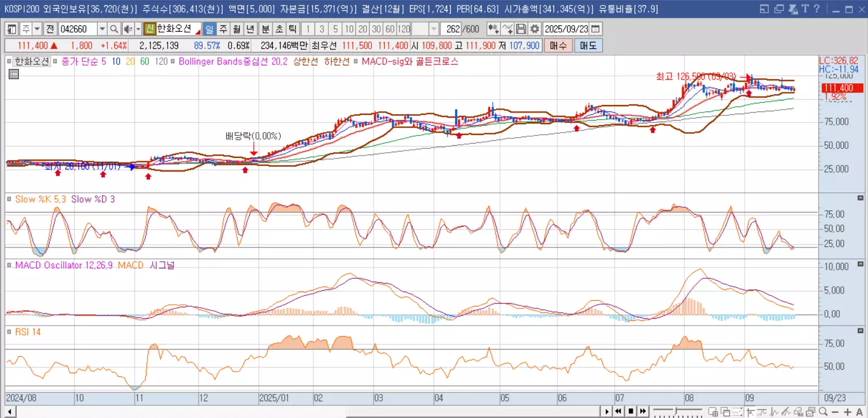The image size is (868, 418).
Task: Click the candle chart add icon
Action: click(494, 29)
